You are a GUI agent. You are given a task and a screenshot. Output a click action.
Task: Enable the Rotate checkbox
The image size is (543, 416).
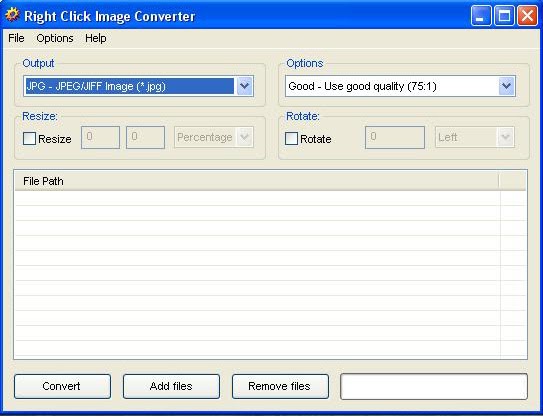pyautogui.click(x=291, y=139)
